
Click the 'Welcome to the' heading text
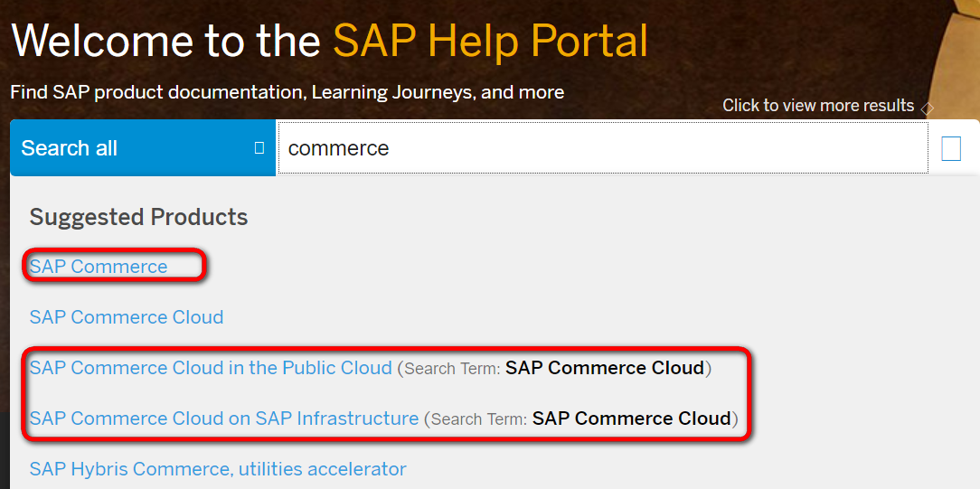point(165,41)
